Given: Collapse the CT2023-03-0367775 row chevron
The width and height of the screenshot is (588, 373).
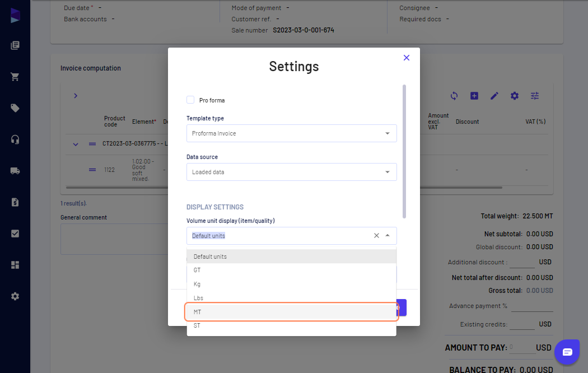Looking at the screenshot, I should coord(76,144).
